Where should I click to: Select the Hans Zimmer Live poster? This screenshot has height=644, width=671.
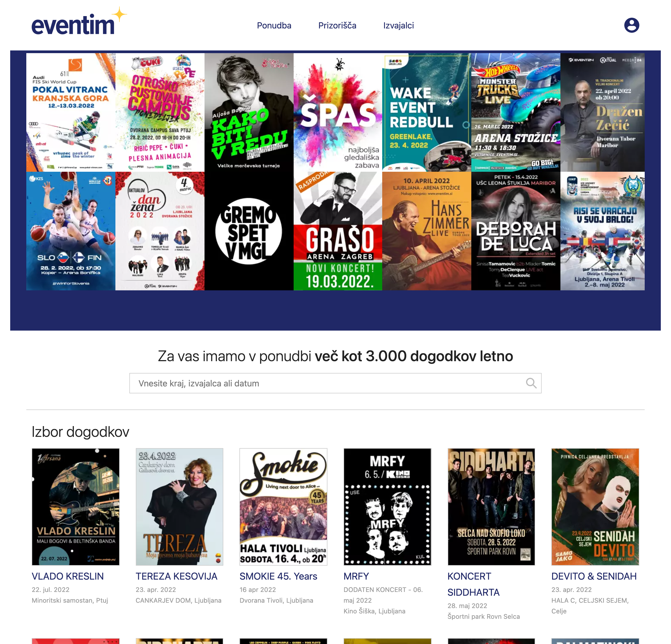point(426,231)
